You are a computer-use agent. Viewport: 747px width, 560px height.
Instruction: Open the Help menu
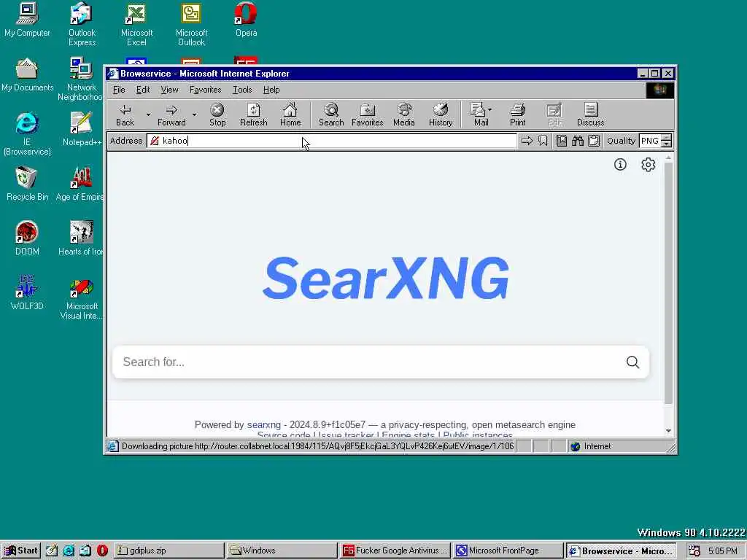point(271,90)
